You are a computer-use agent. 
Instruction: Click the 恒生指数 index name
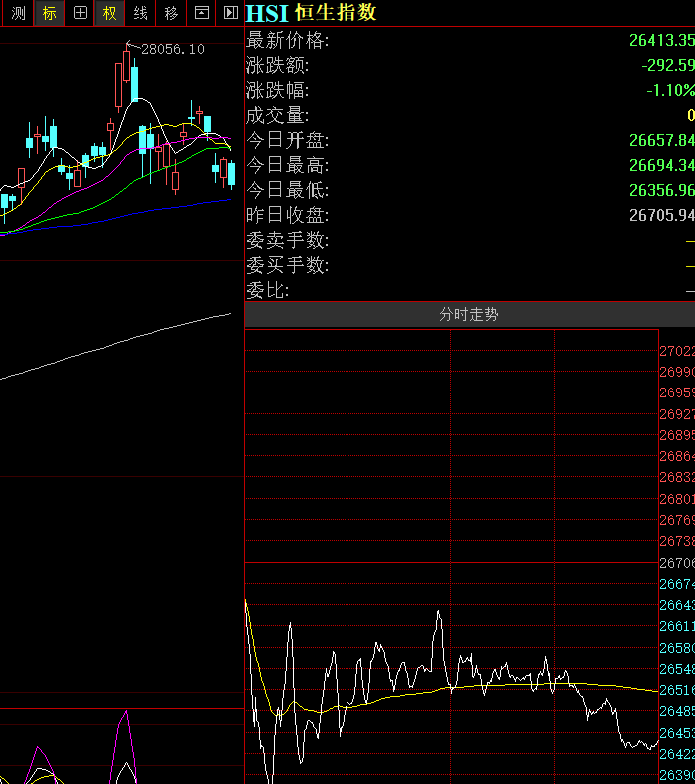tap(336, 13)
